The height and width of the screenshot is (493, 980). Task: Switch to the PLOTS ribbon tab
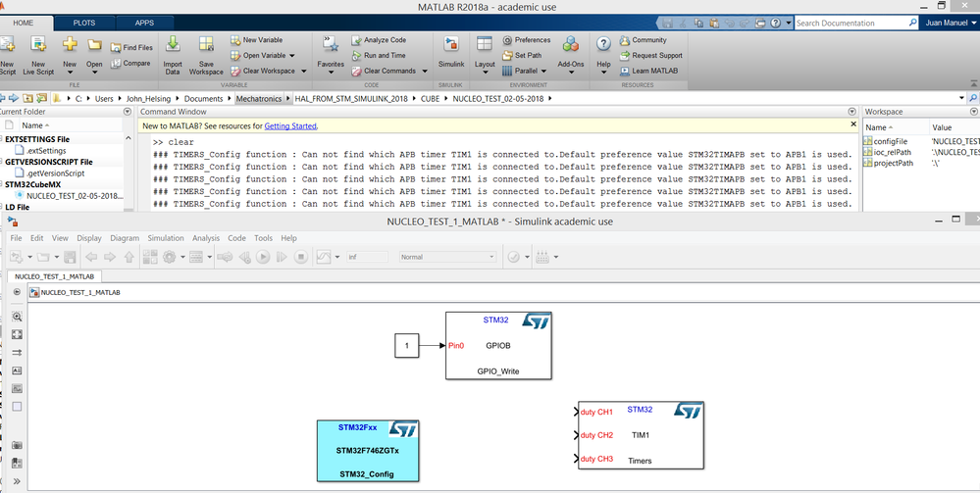[84, 23]
